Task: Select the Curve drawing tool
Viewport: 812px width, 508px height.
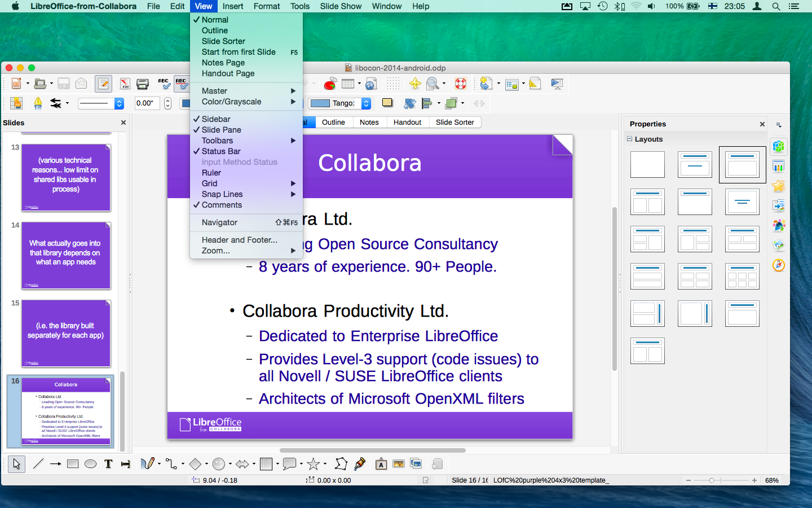Action: coord(147,464)
